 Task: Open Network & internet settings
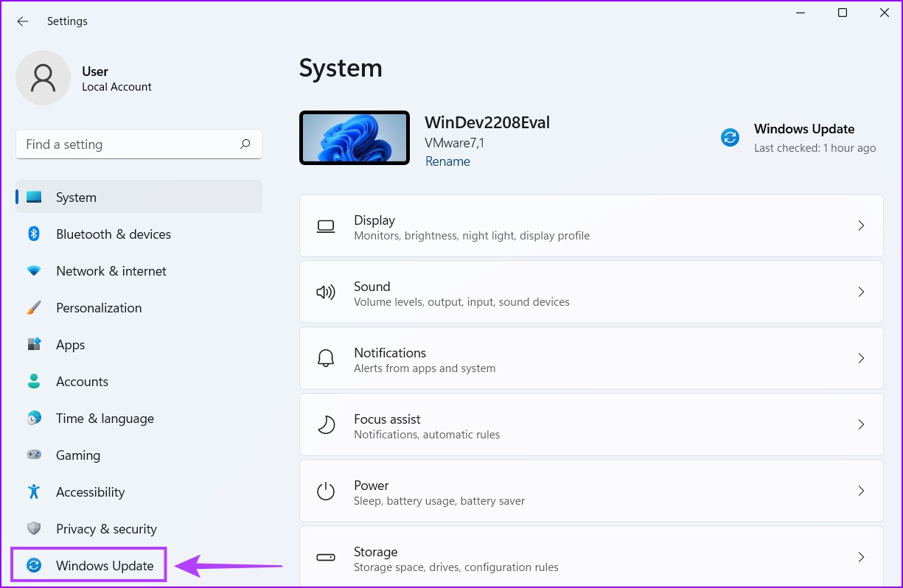click(111, 270)
